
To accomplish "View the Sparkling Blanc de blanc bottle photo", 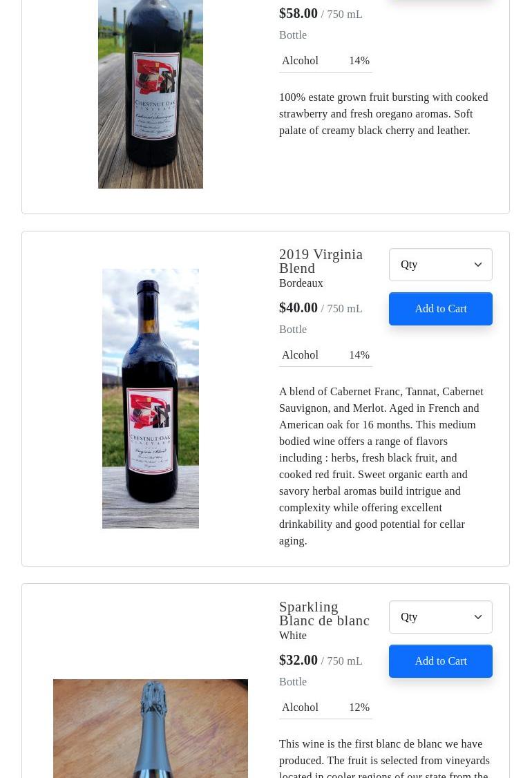I will tap(151, 728).
